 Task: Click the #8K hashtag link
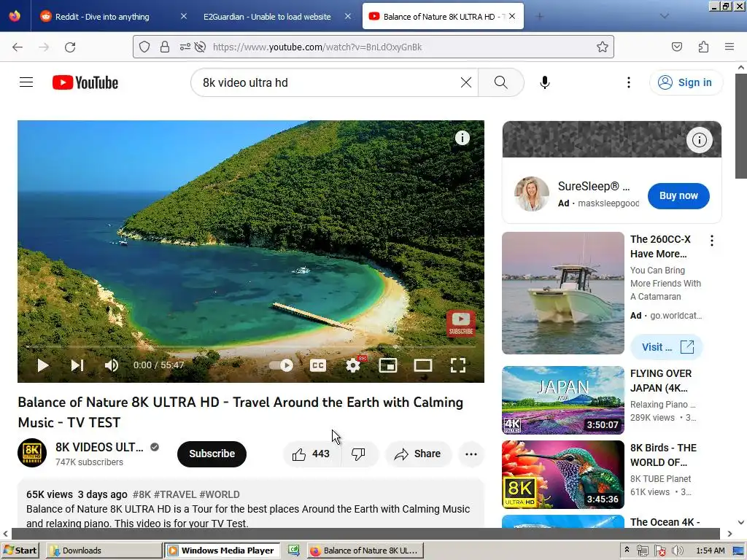[142, 494]
